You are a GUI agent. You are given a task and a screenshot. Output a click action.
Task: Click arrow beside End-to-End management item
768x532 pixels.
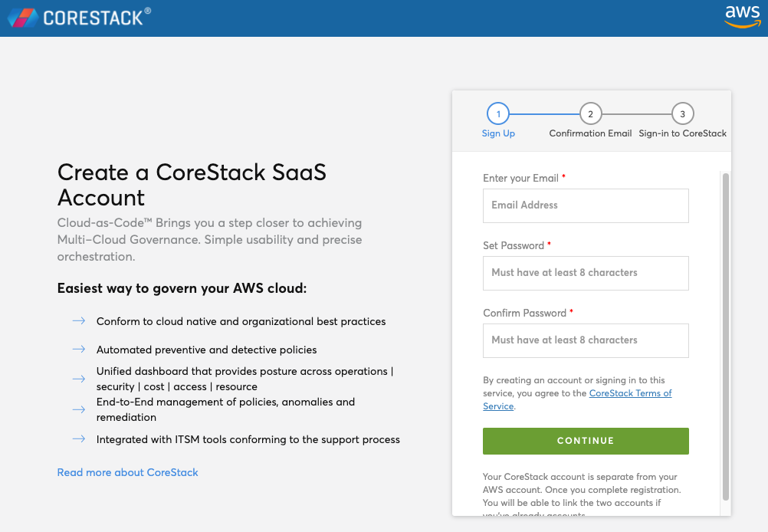click(79, 409)
